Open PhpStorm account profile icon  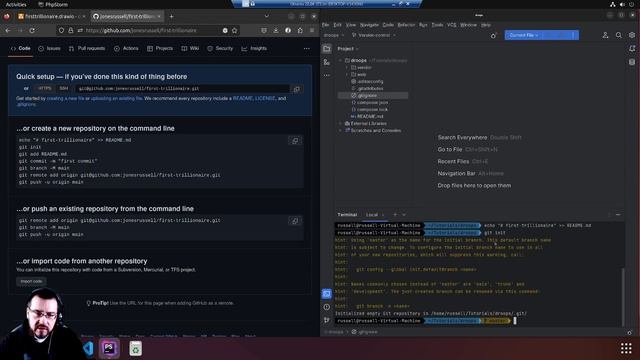[605, 36]
